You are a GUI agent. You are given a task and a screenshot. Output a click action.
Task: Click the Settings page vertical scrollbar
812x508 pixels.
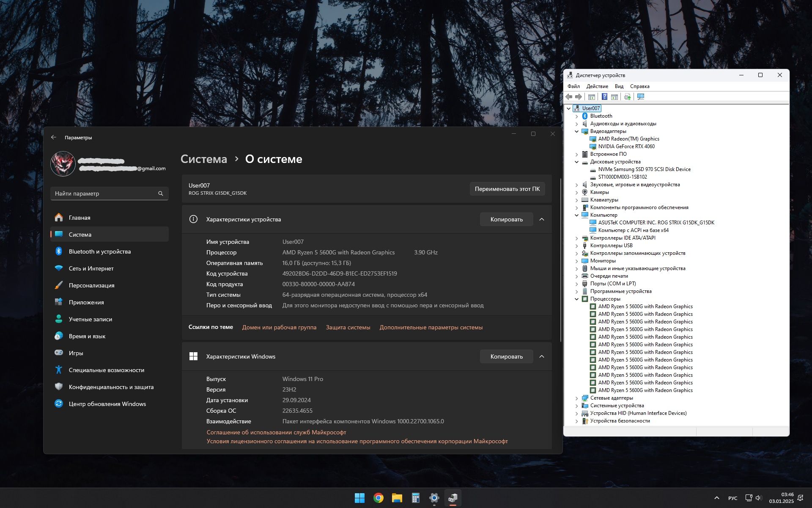[561, 260]
